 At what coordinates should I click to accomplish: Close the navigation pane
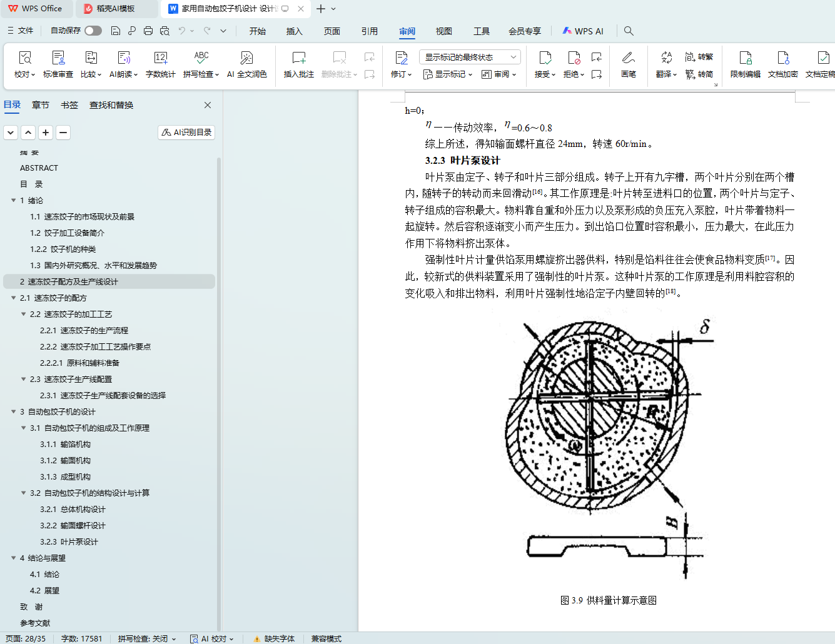(x=208, y=105)
